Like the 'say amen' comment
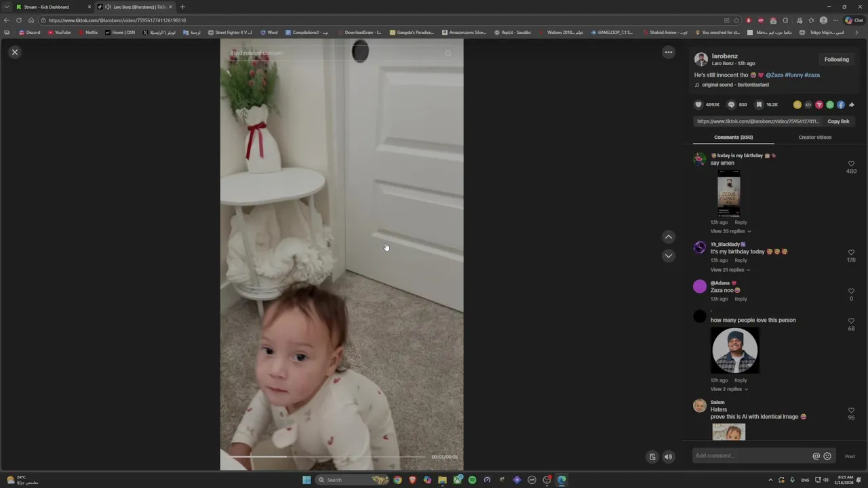 point(851,164)
